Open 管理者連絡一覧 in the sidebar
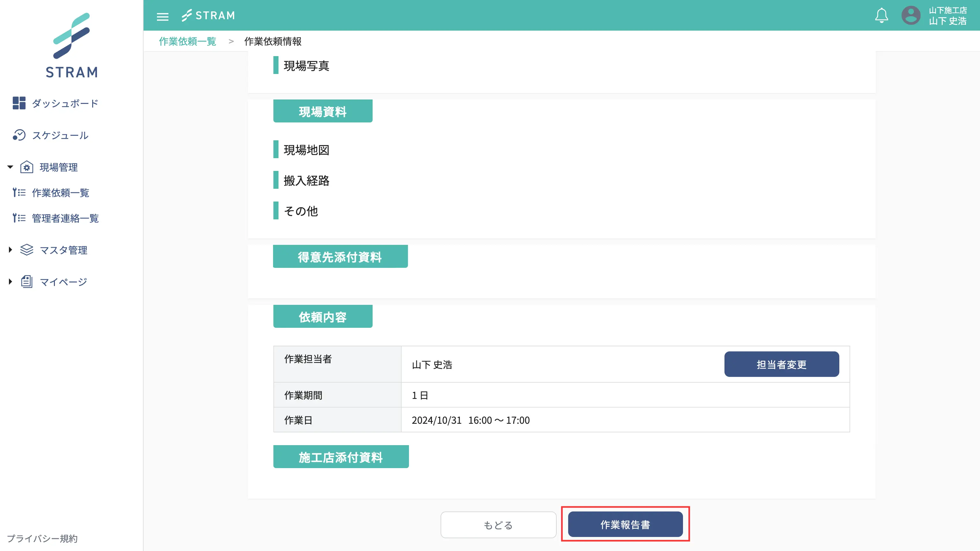The image size is (980, 551). [65, 218]
